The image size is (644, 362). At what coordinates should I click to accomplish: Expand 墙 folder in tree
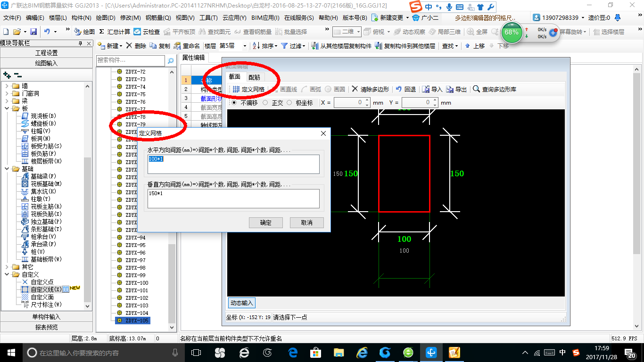coord(7,86)
